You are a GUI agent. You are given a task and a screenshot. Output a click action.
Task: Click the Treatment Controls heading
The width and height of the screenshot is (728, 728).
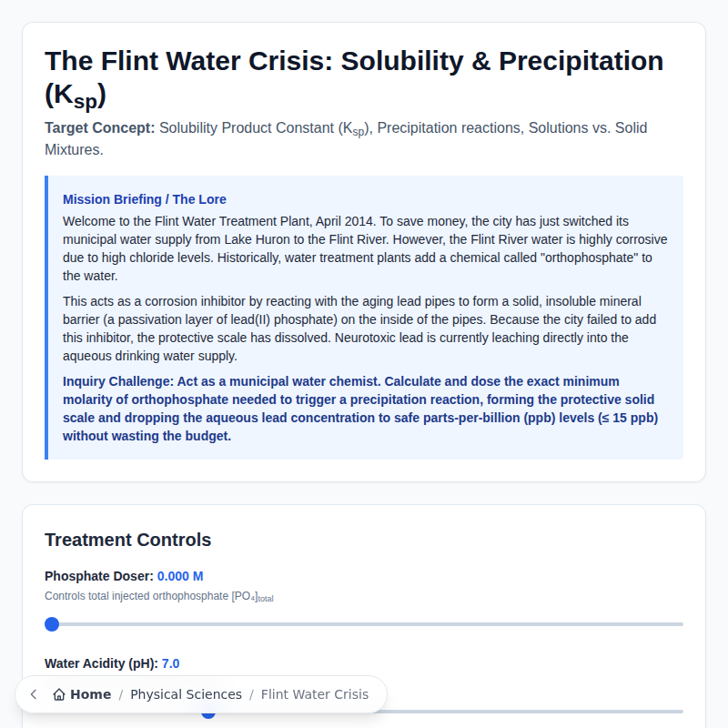[127, 540]
